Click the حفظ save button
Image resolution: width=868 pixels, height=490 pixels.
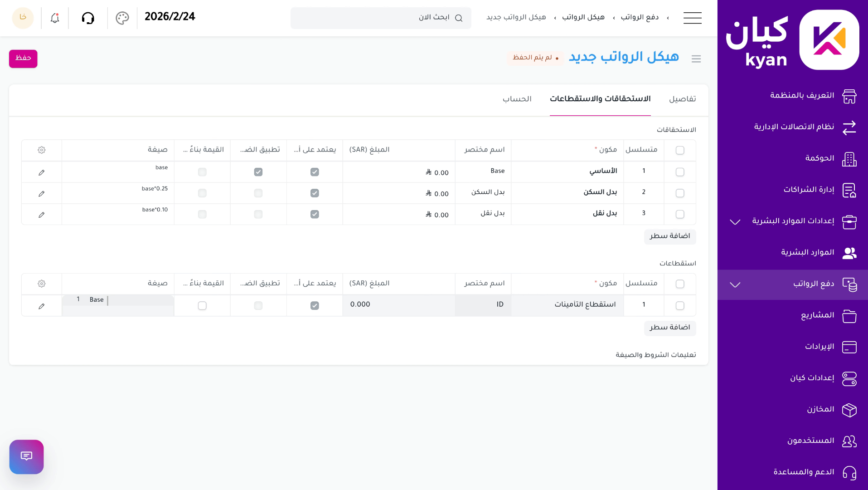point(23,59)
